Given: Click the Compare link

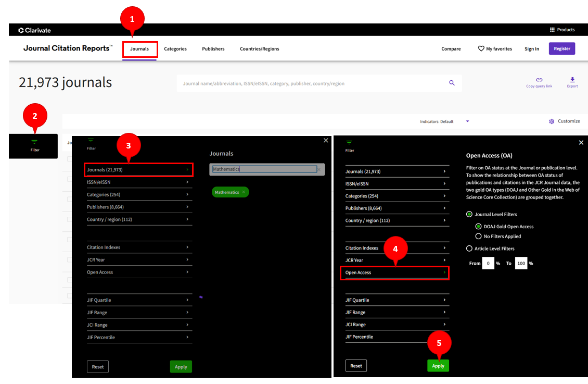Looking at the screenshot, I should point(451,49).
